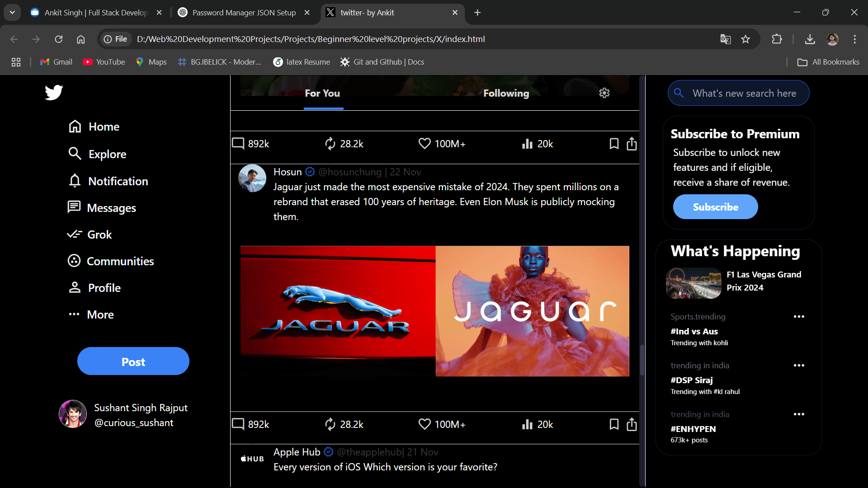
Task: Switch to the For You tab
Action: tap(322, 93)
